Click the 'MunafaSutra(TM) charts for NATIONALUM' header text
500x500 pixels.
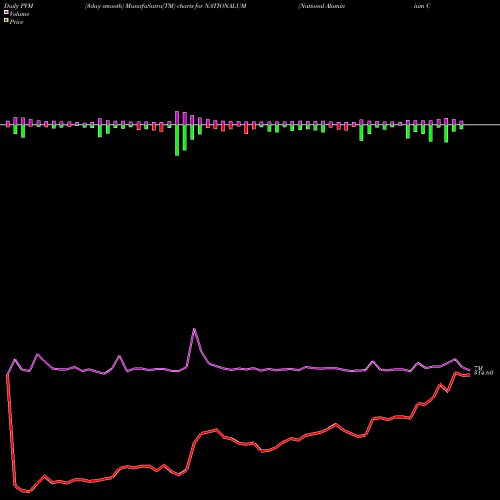point(186,6)
